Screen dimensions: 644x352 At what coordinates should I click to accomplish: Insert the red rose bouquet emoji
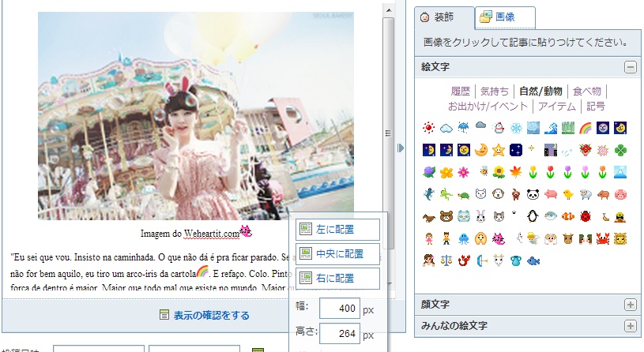coord(586,150)
